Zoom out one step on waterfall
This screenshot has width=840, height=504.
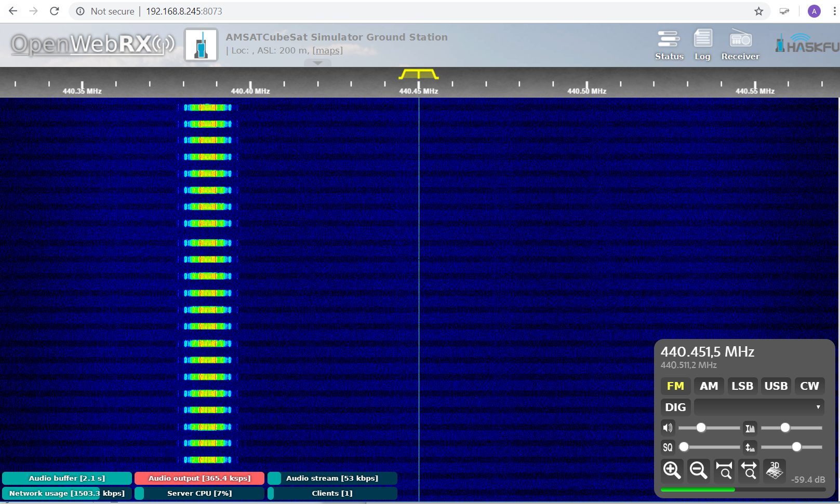[698, 470]
